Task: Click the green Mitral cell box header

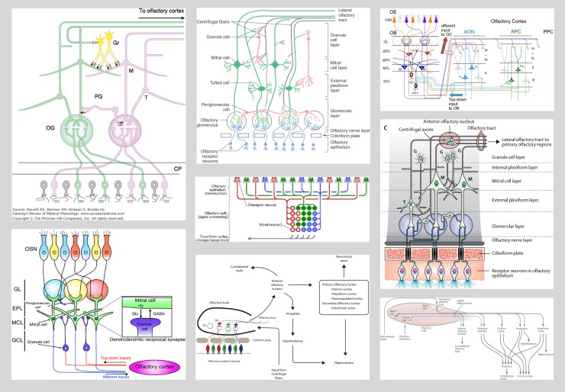Action: pos(144,301)
